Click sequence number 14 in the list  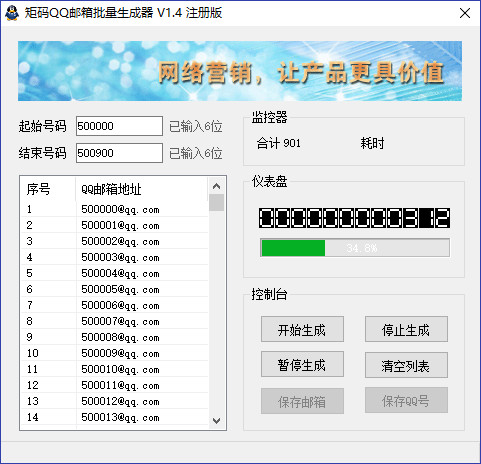coord(33,417)
